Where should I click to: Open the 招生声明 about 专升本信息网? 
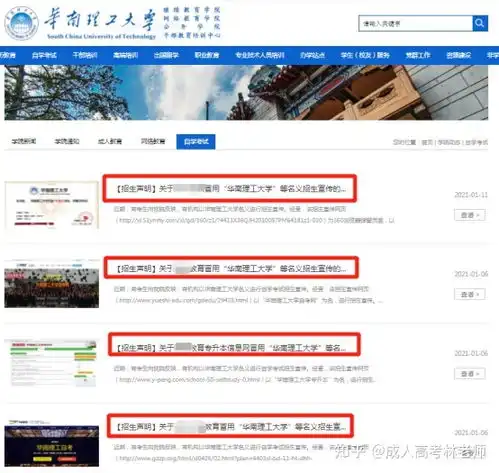click(231, 348)
